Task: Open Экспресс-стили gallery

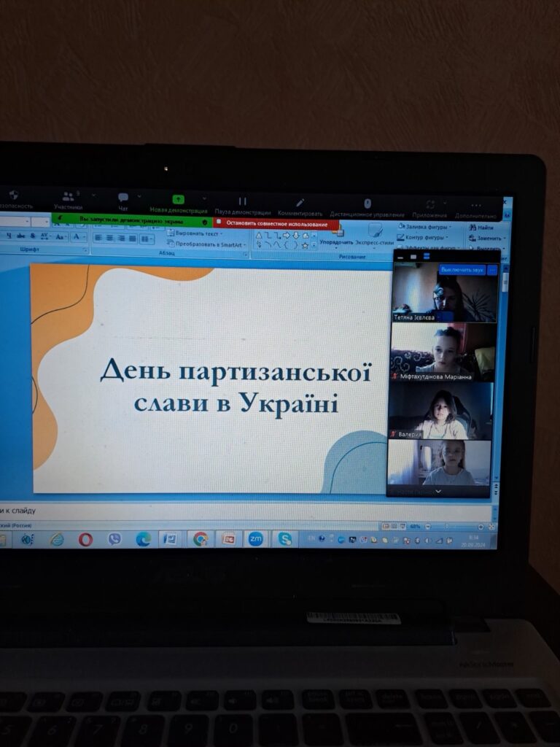Action: [374, 236]
